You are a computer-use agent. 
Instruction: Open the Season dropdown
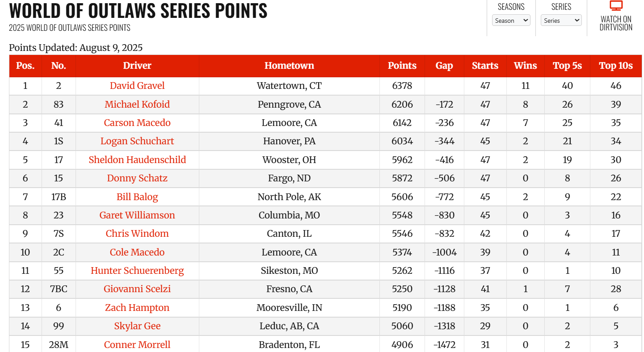click(x=511, y=21)
